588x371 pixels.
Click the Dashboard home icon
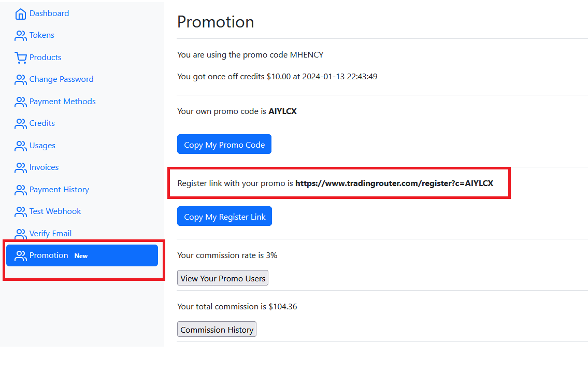coord(21,14)
